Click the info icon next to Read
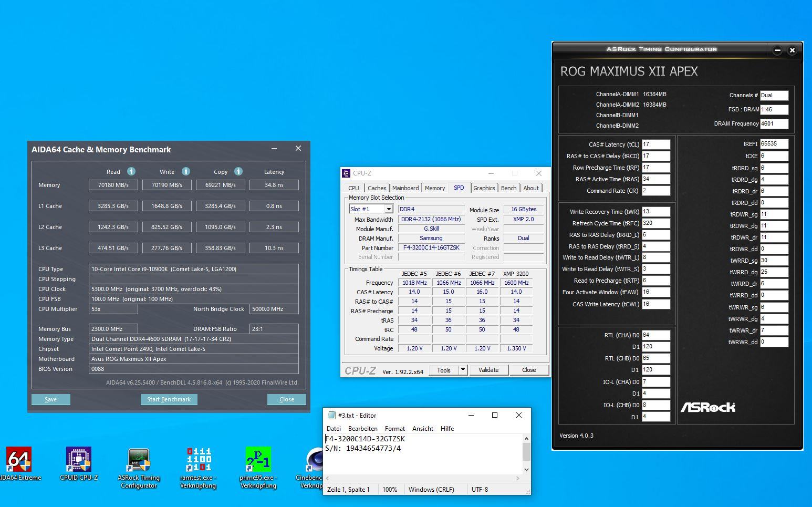 131,171
